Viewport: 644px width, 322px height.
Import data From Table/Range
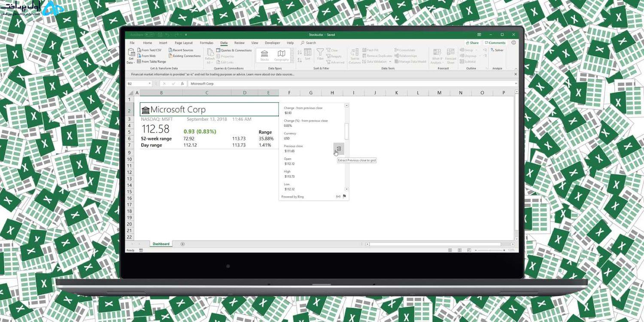tap(152, 62)
